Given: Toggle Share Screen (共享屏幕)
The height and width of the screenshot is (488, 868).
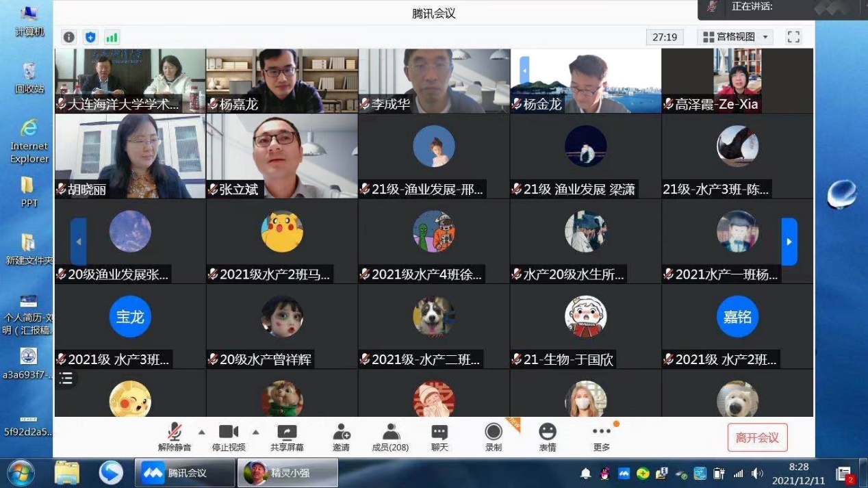Looking at the screenshot, I should coord(287,437).
